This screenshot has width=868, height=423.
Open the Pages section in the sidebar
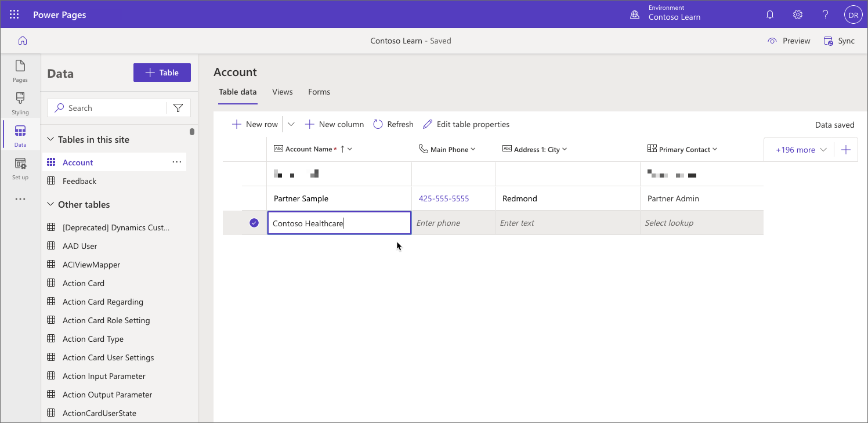pos(20,71)
